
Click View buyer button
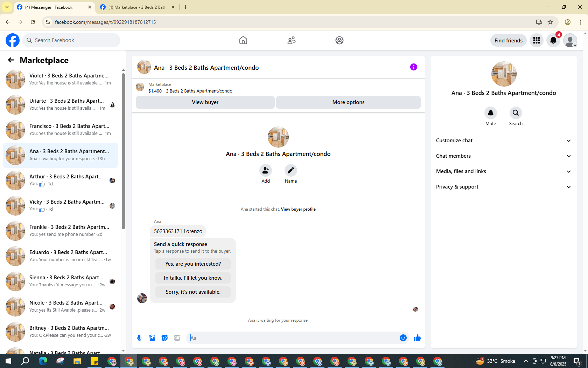[x=205, y=102]
